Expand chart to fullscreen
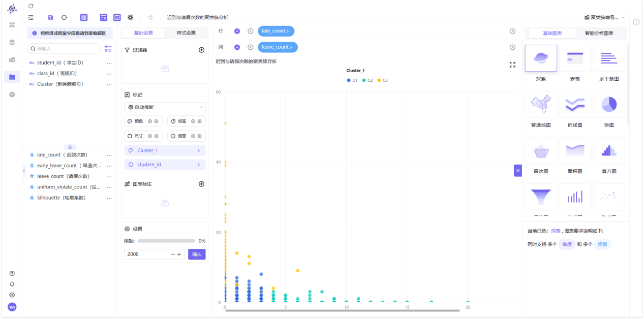 pyautogui.click(x=512, y=65)
